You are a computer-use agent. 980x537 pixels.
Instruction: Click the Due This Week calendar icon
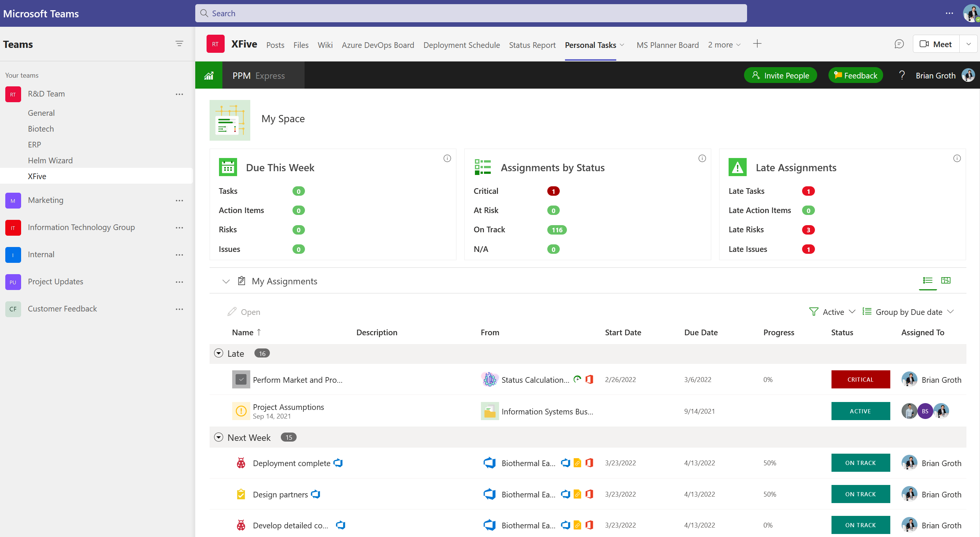point(228,167)
